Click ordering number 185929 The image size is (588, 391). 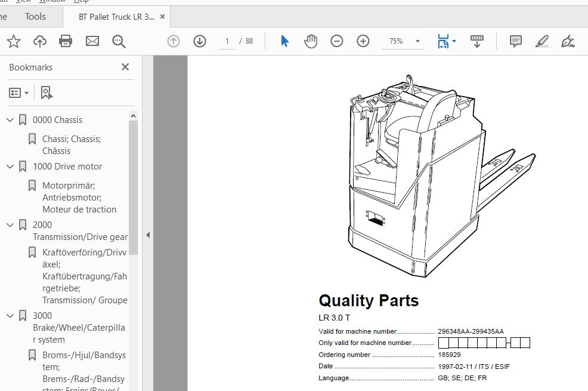449,355
